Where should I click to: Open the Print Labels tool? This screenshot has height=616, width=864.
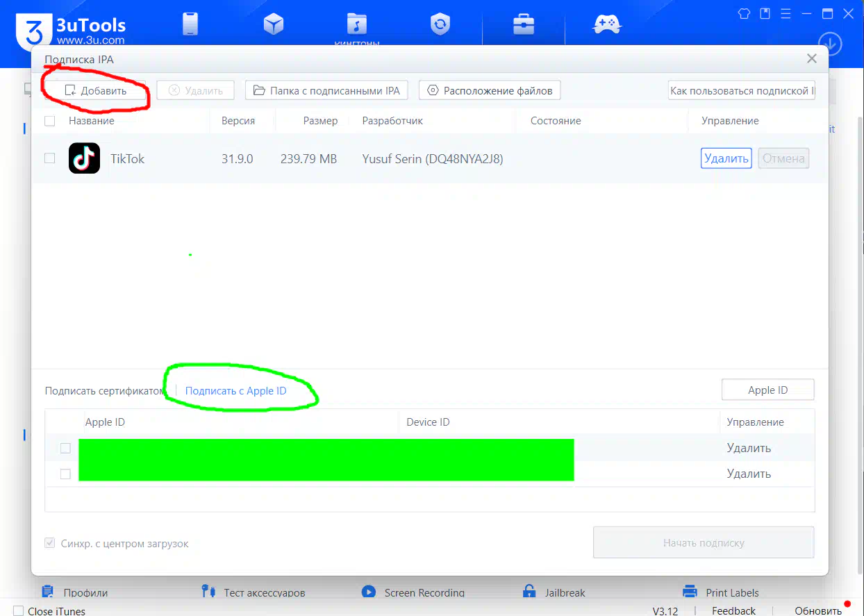click(721, 592)
